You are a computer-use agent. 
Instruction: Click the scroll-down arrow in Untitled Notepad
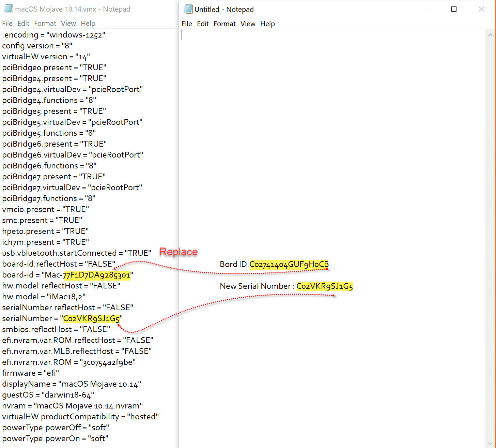tap(490, 444)
